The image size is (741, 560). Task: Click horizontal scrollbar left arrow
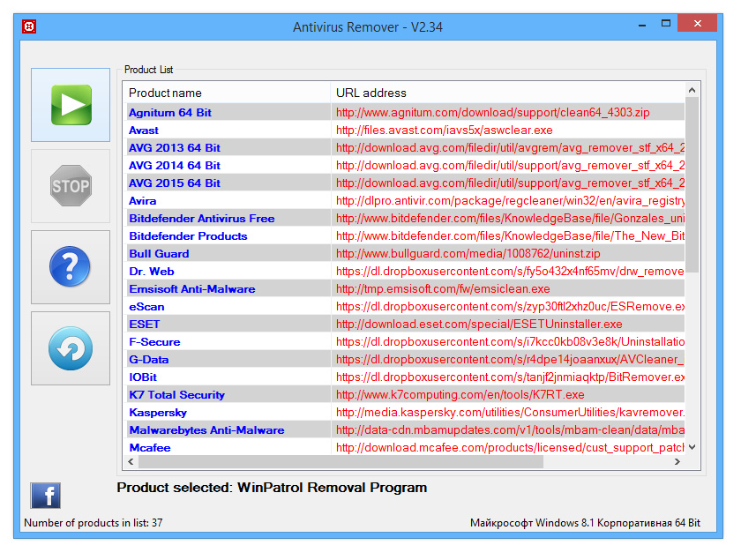(x=131, y=462)
